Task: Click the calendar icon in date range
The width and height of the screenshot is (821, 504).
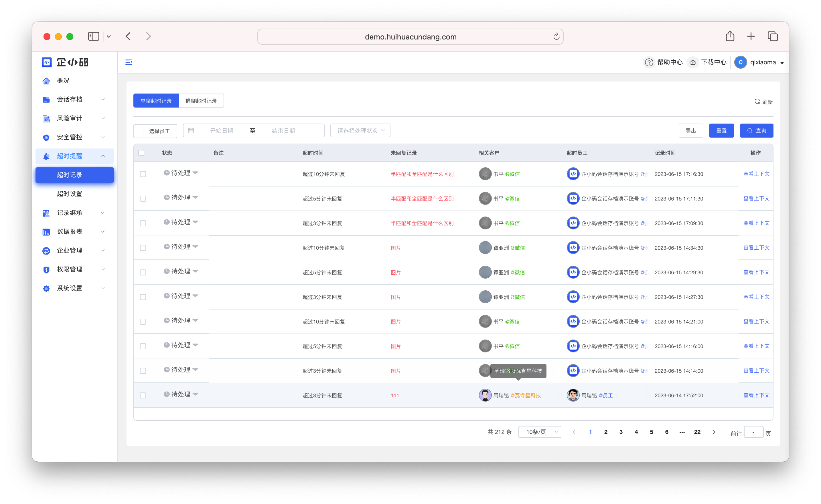Action: click(x=191, y=130)
